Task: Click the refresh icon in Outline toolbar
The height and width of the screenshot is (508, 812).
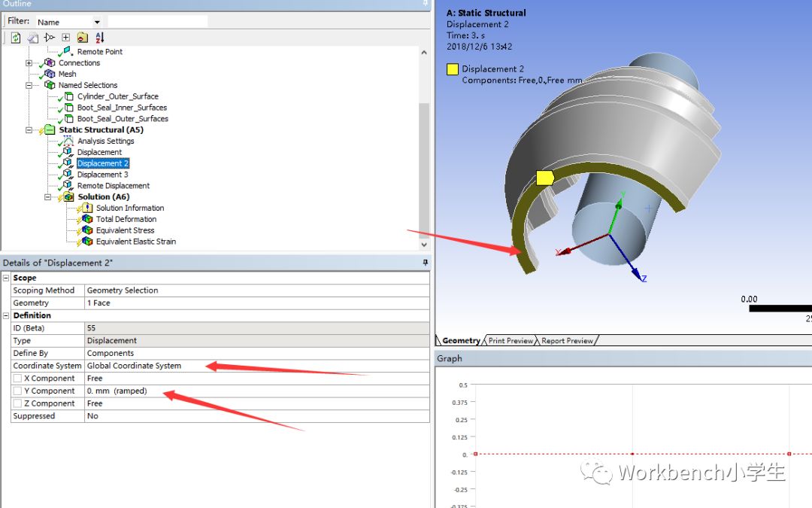Action: 15,38
